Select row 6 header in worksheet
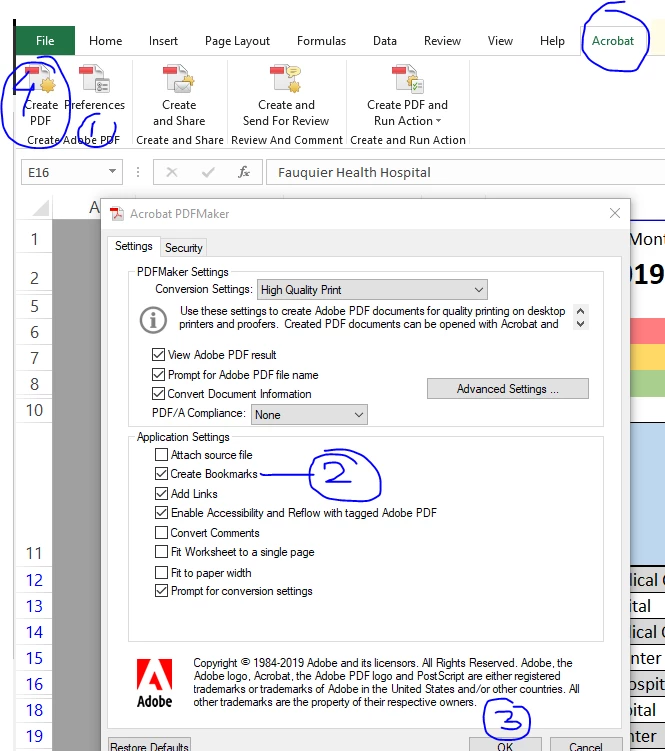 click(x=34, y=332)
